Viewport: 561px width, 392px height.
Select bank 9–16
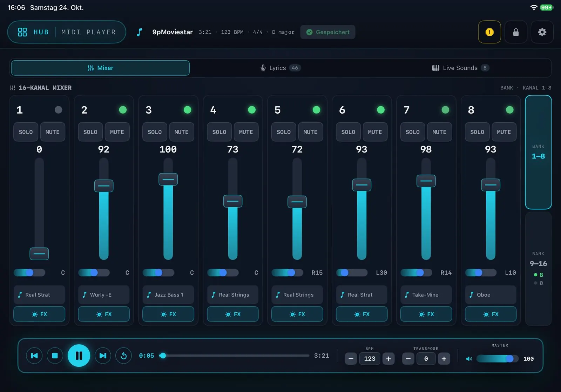click(x=538, y=269)
